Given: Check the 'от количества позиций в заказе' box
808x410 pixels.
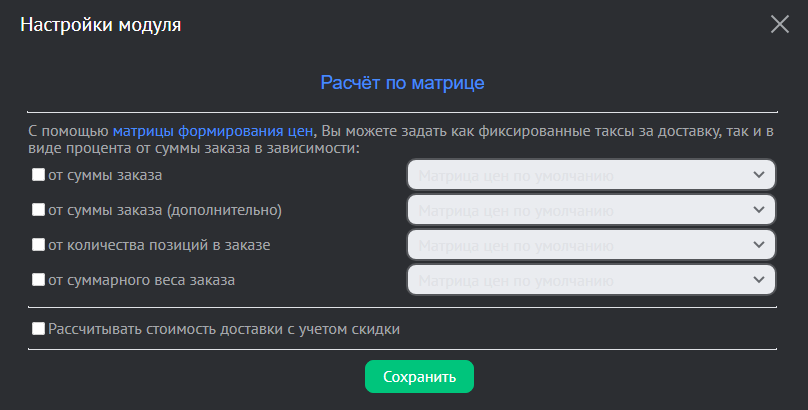Looking at the screenshot, I should 39,245.
